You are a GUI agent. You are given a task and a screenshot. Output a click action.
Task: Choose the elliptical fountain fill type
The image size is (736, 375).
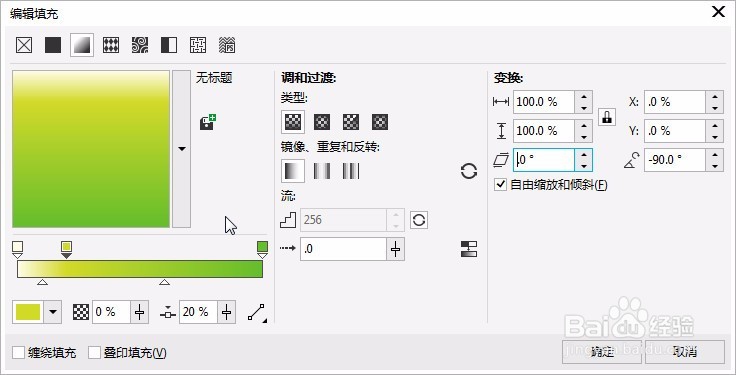(x=322, y=122)
